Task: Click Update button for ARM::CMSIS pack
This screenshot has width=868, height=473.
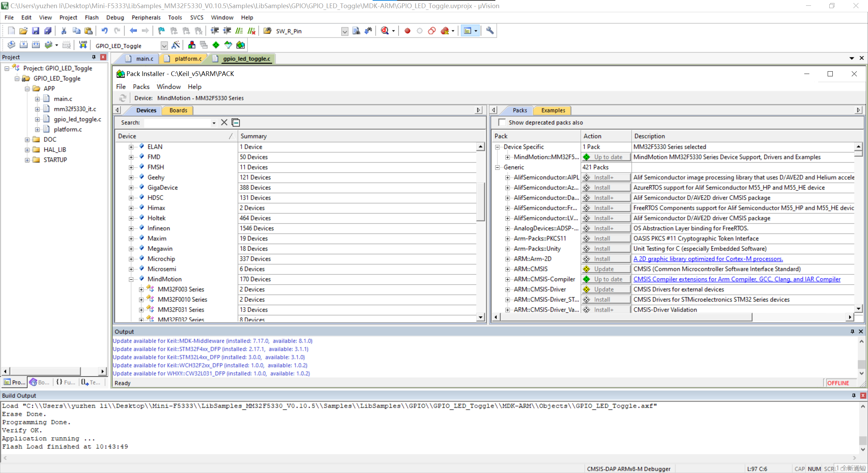Action: click(x=607, y=269)
